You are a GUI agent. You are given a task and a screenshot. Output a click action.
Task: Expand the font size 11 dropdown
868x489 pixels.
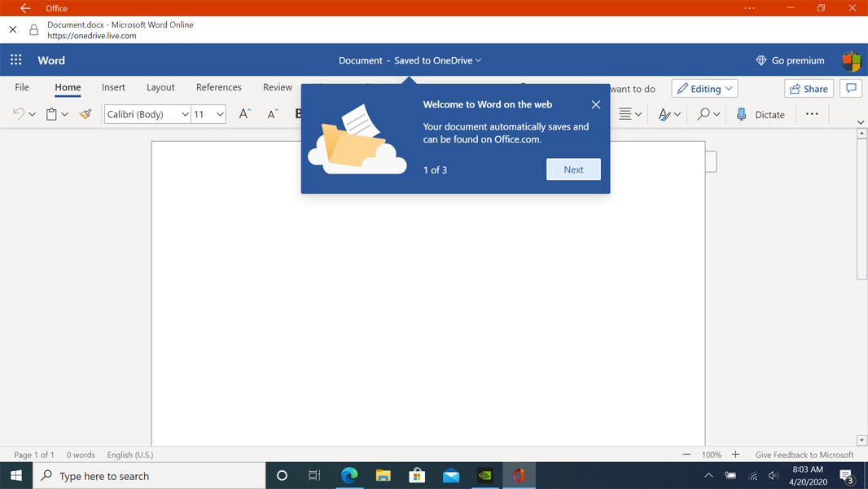click(220, 115)
